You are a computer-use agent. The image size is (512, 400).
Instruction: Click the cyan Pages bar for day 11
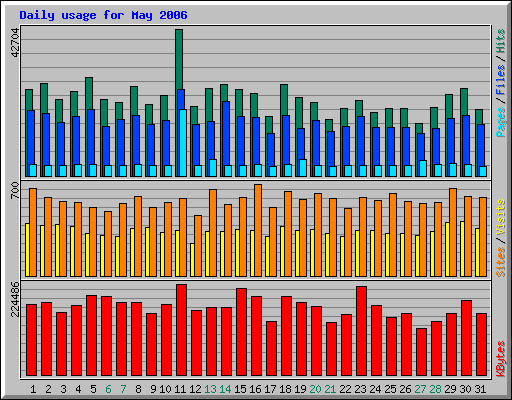tap(183, 143)
